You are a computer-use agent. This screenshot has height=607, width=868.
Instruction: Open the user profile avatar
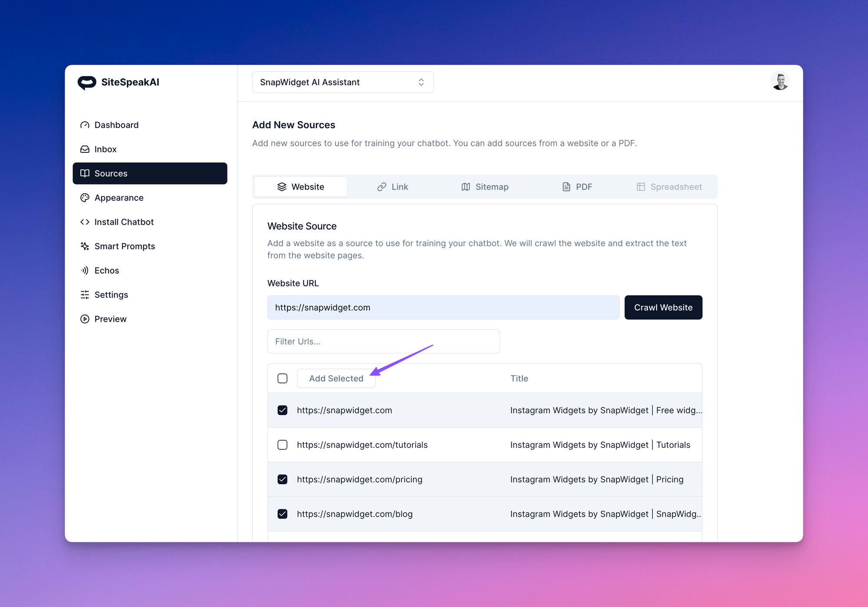click(x=780, y=82)
